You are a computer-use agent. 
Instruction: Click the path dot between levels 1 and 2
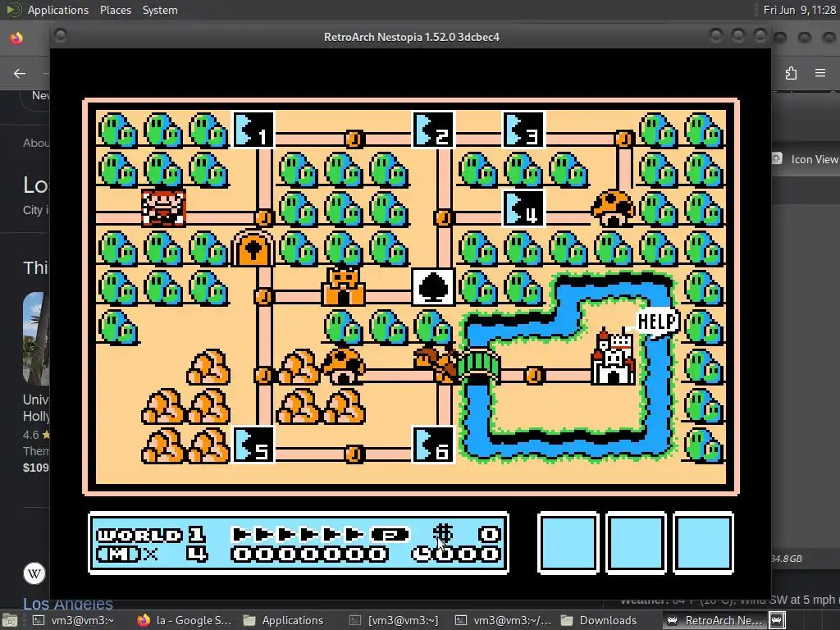[354, 139]
